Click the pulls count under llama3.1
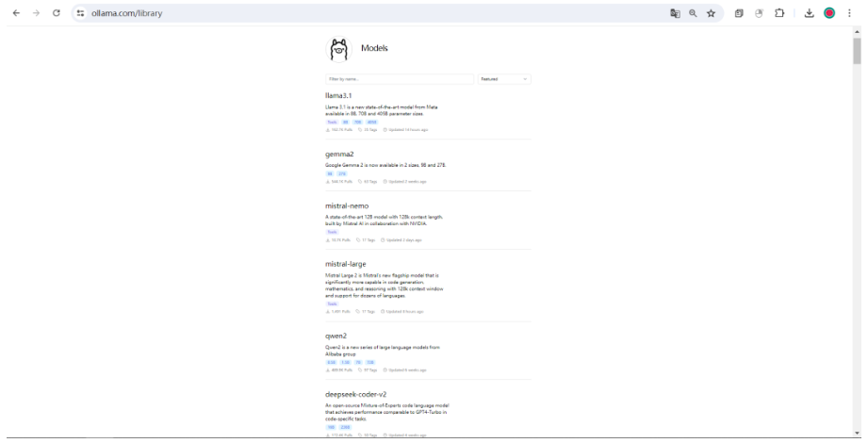 coord(338,130)
